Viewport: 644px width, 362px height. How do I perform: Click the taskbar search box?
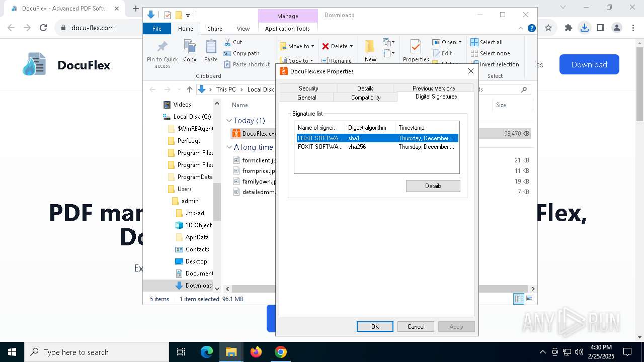pyautogui.click(x=97, y=352)
